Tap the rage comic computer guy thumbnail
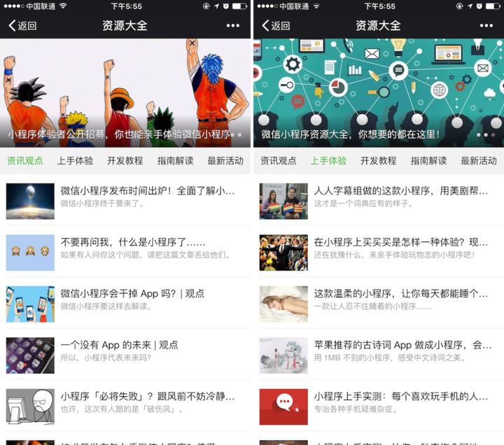The width and height of the screenshot is (504, 445). point(30,407)
